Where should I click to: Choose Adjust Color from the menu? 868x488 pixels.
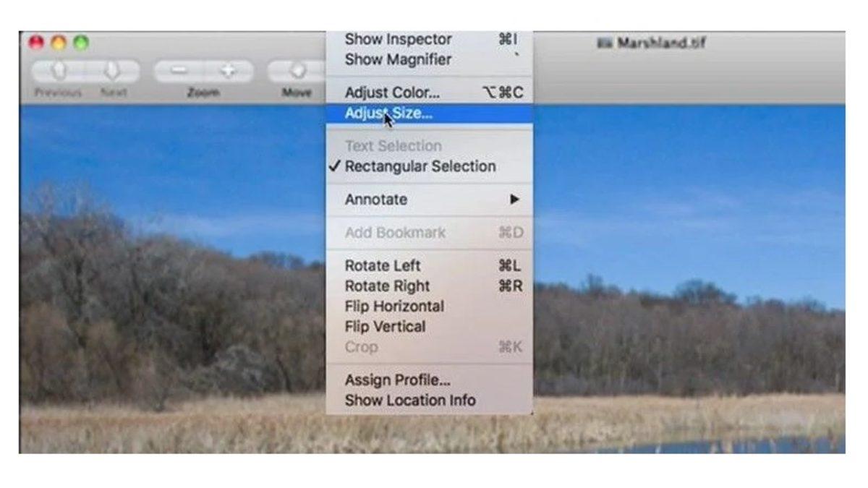tap(392, 93)
